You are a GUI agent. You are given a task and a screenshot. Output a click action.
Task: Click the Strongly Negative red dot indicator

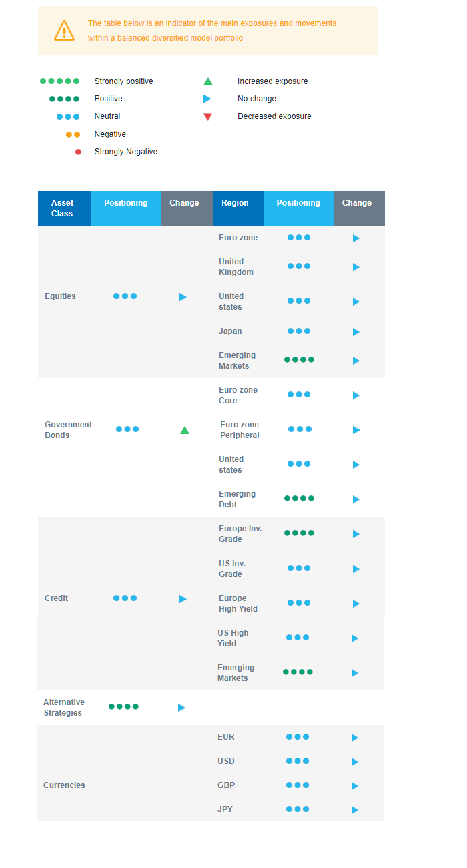point(78,152)
